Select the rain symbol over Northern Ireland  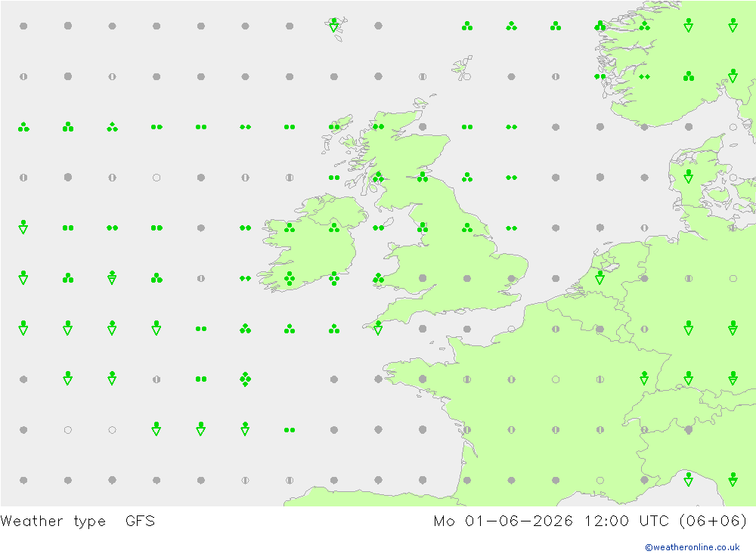[x=333, y=227]
